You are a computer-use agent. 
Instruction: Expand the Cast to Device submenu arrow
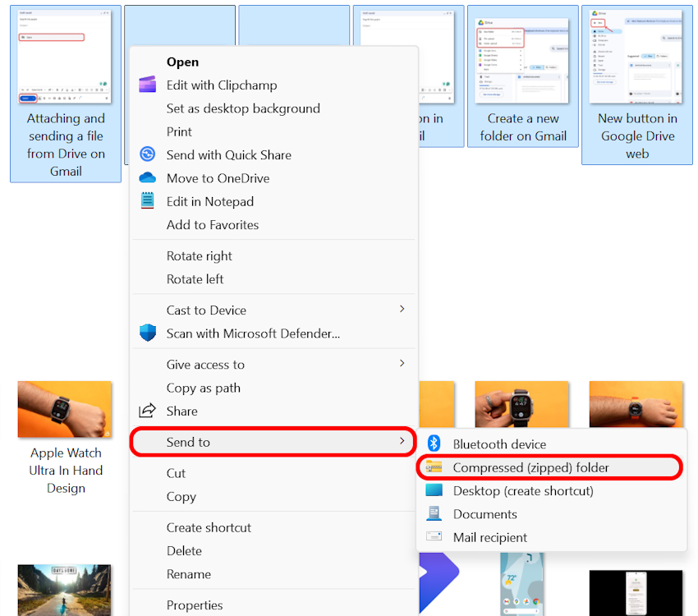tap(402, 309)
